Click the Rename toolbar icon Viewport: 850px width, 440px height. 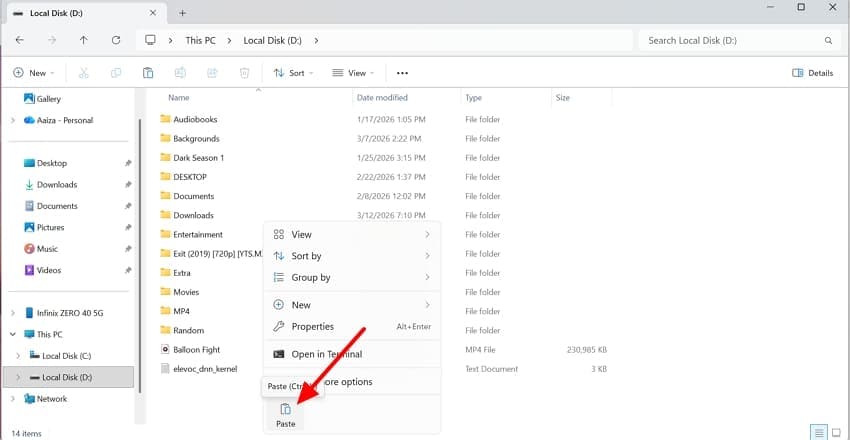180,73
